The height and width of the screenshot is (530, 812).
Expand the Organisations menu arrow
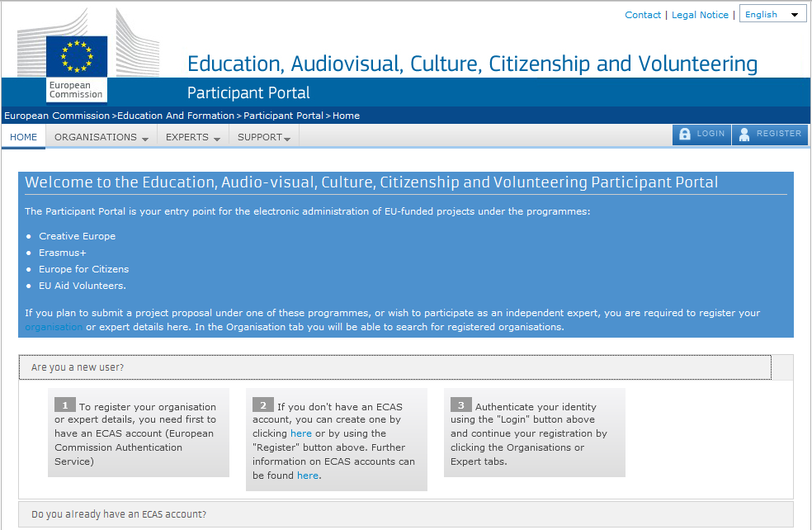(x=145, y=139)
